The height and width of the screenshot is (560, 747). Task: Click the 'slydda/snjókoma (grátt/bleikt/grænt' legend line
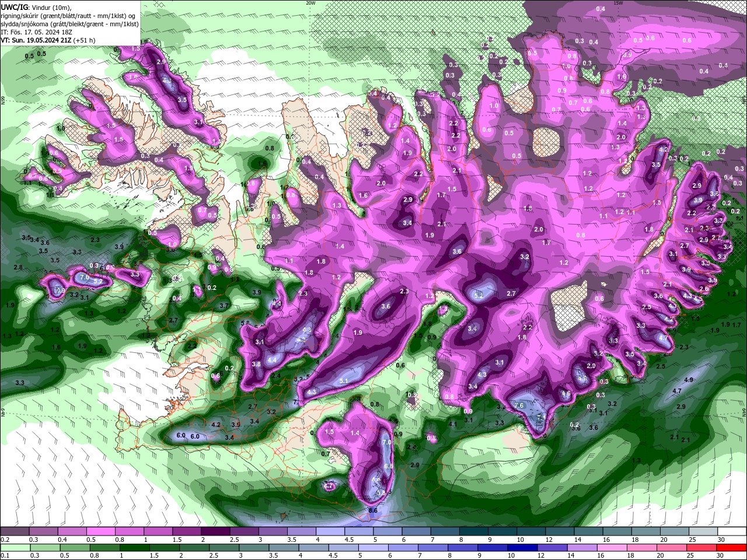click(x=69, y=24)
